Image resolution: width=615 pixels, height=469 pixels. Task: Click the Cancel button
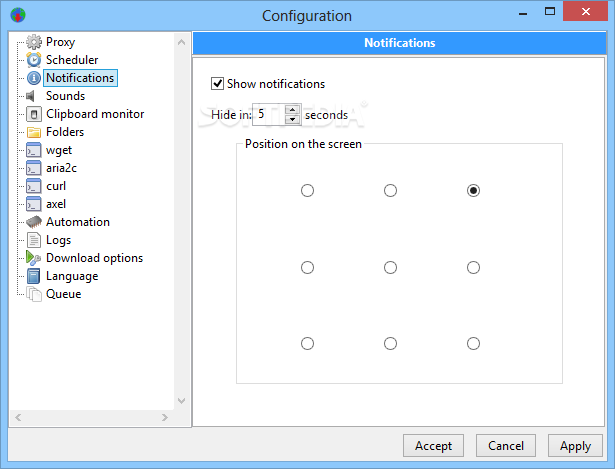click(x=506, y=445)
